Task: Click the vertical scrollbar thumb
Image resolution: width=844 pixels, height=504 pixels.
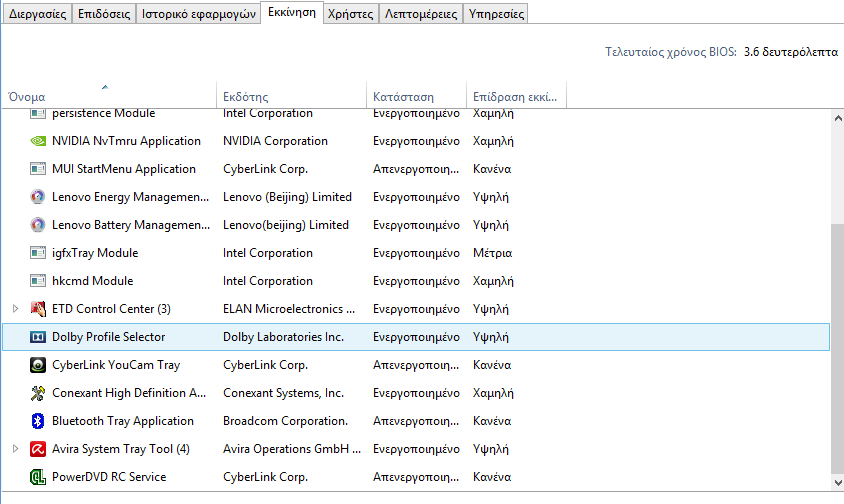Action: coord(838,347)
